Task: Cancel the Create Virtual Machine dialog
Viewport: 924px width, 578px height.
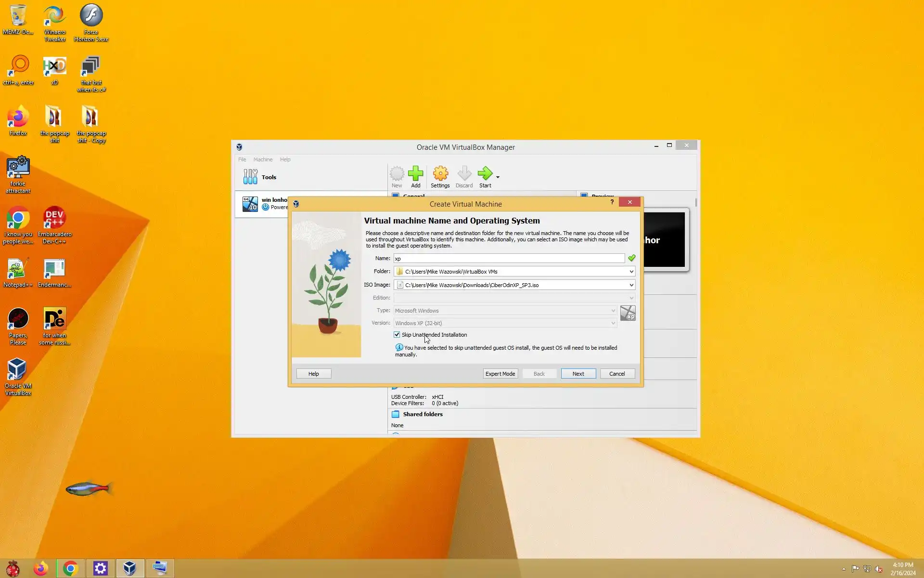Action: click(616, 374)
